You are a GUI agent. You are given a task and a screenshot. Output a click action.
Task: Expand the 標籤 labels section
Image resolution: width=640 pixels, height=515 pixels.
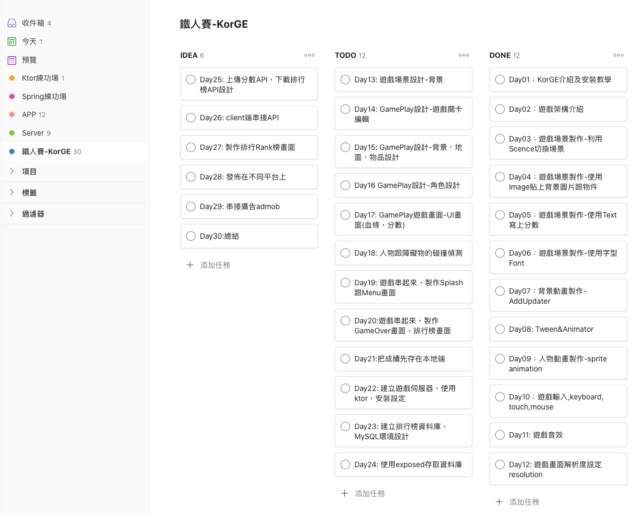[12, 192]
